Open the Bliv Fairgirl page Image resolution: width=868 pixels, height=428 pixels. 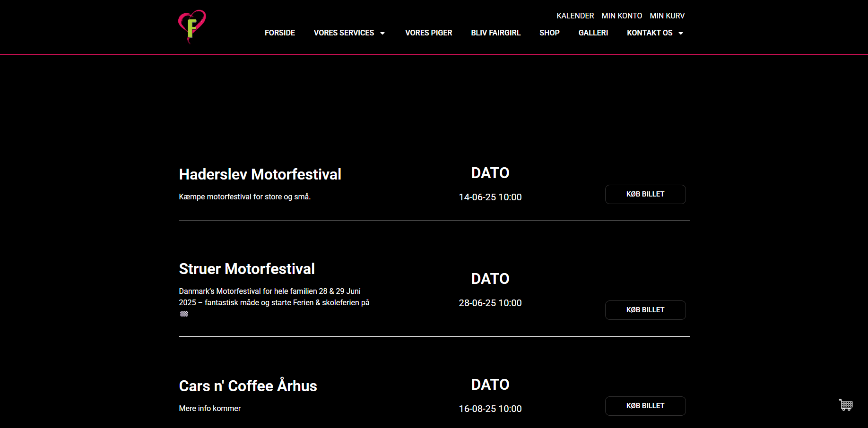(495, 33)
